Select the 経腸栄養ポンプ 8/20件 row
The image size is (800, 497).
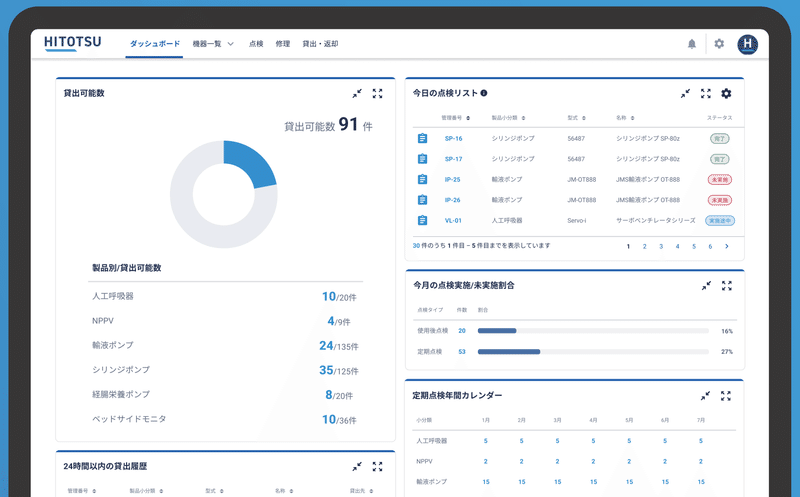(x=225, y=394)
